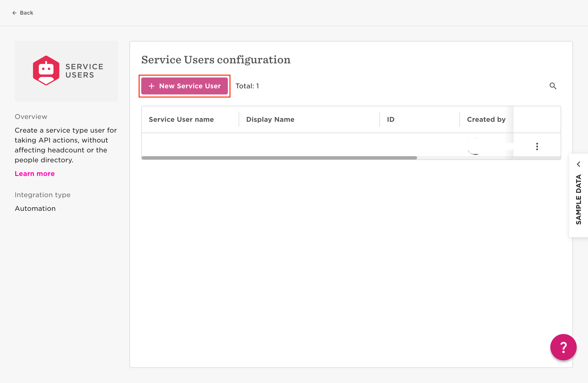This screenshot has width=588, height=383.
Task: Open the search magnifier icon
Action: (x=553, y=86)
